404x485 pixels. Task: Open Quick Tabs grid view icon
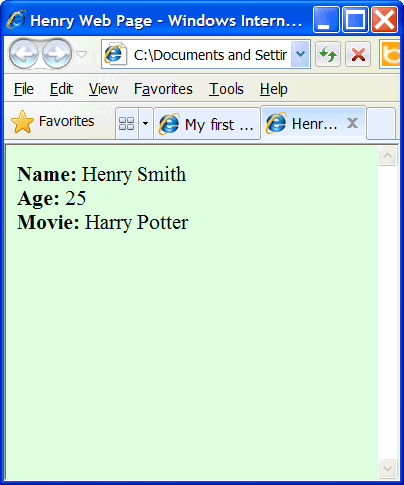(127, 123)
